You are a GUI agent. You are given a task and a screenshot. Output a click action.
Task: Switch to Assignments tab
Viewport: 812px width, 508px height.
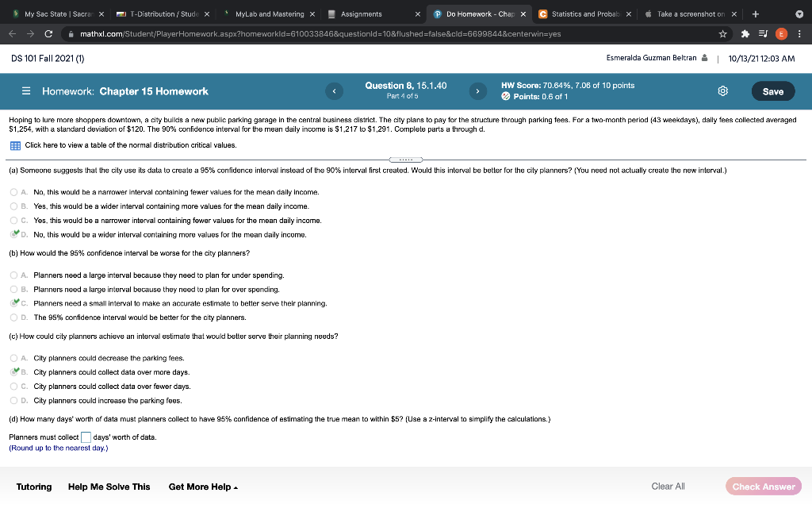click(x=373, y=14)
